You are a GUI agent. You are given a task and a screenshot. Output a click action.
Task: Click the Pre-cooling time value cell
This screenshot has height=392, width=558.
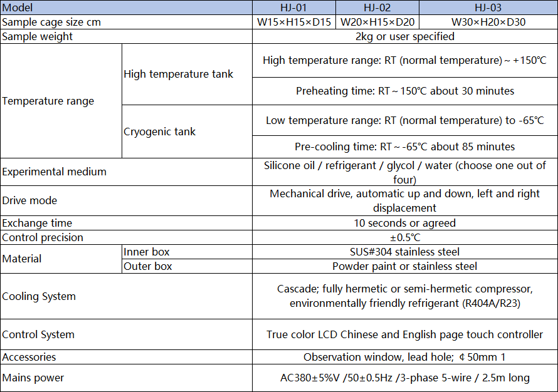pyautogui.click(x=404, y=147)
